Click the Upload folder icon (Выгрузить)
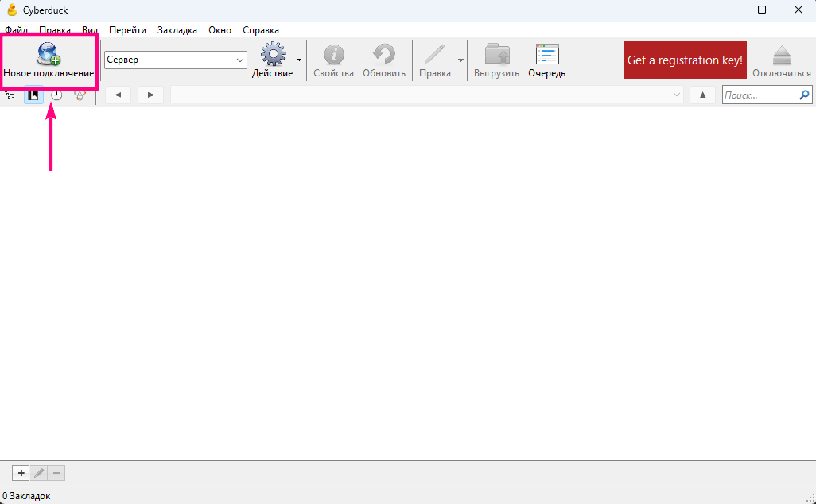The image size is (816, 504). (496, 54)
